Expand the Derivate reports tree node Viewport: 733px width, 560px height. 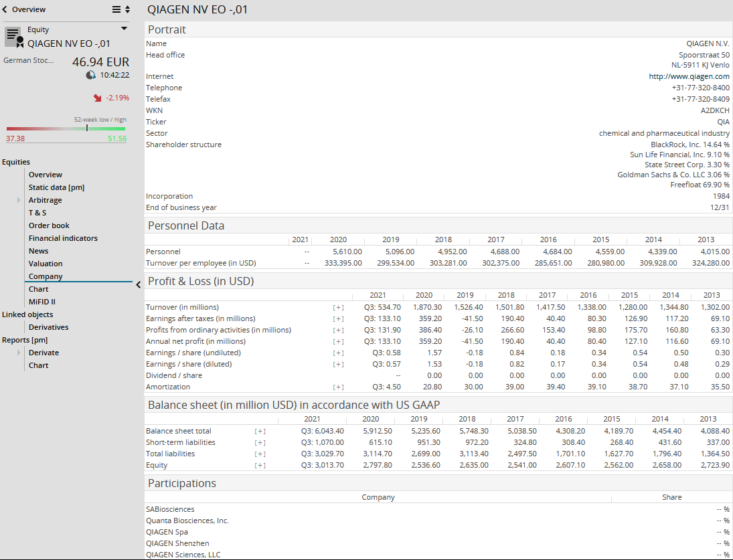tap(19, 353)
